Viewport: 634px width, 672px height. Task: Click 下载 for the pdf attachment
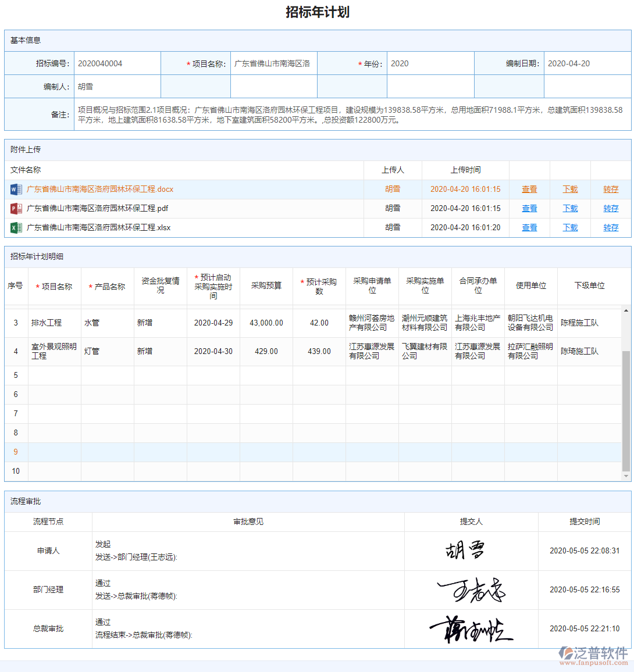(569, 208)
